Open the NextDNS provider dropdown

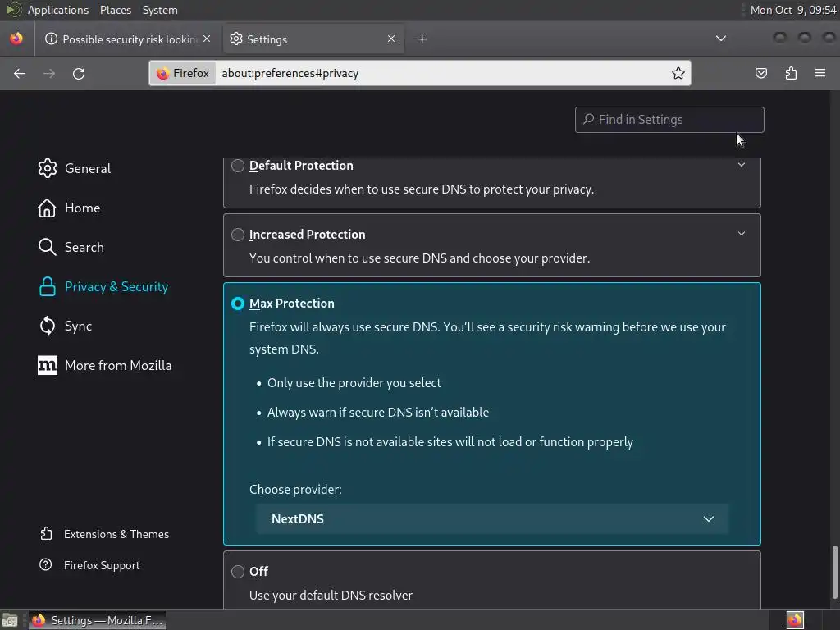492,518
